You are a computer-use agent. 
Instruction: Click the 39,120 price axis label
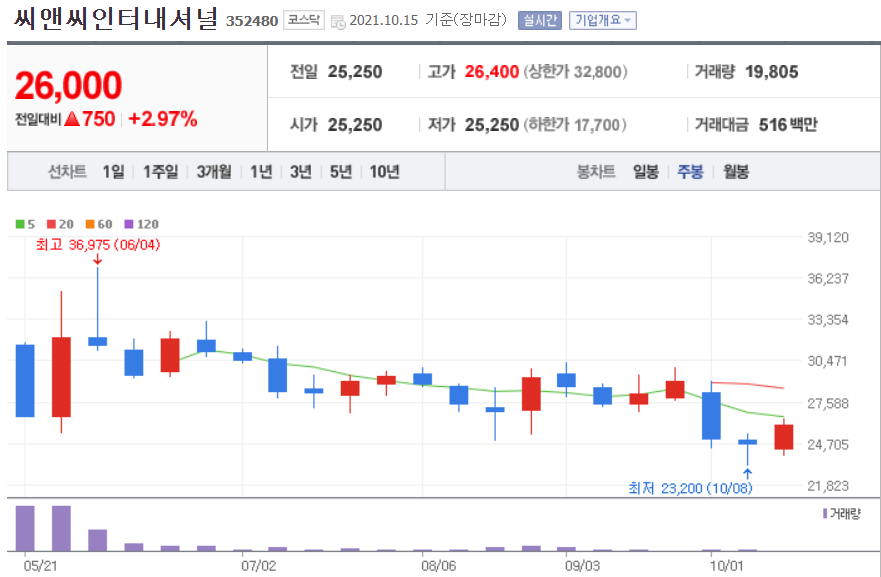[828, 237]
